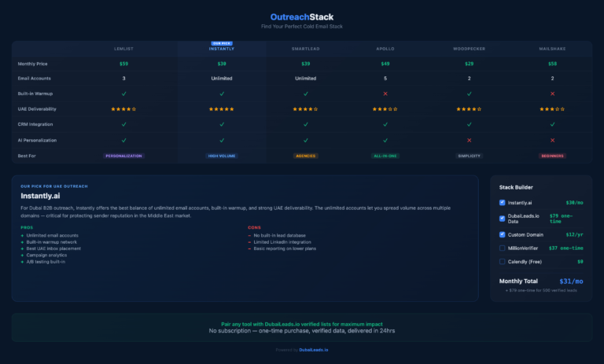The height and width of the screenshot is (364, 604).
Task: Click Woodpecker's red X for AI Personalization
Action: coord(469,140)
